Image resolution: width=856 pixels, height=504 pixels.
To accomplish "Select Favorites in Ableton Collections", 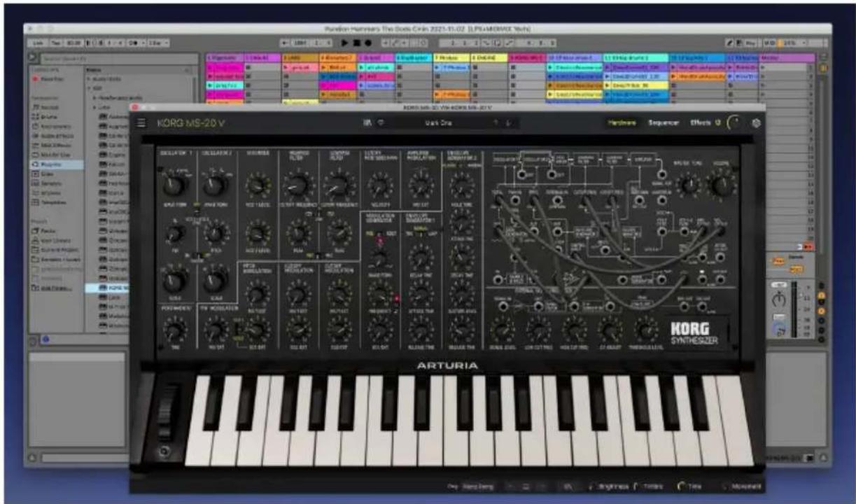I will [x=52, y=79].
